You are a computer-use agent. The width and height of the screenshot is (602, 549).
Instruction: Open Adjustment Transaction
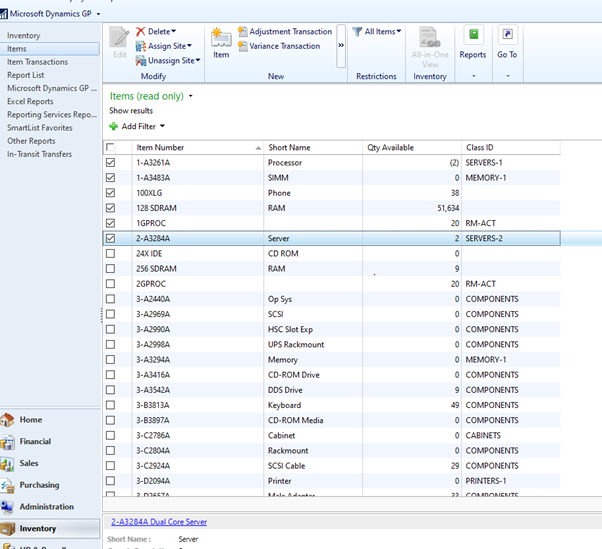(x=284, y=31)
